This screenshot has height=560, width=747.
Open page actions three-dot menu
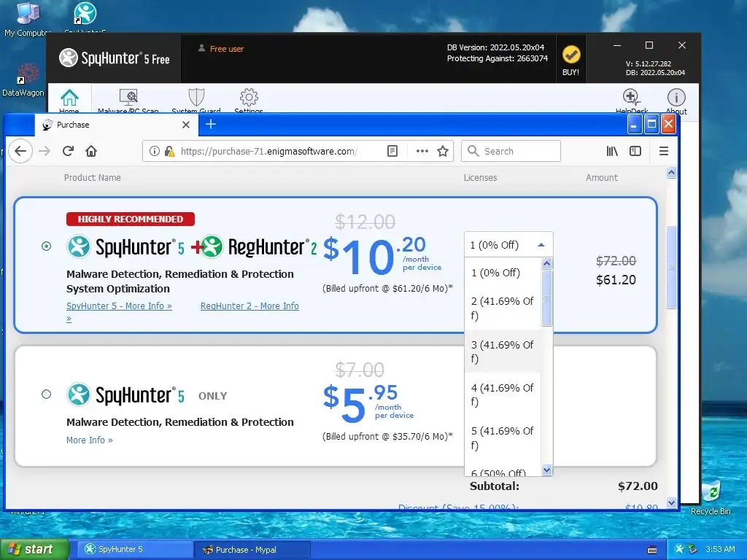pyautogui.click(x=422, y=151)
